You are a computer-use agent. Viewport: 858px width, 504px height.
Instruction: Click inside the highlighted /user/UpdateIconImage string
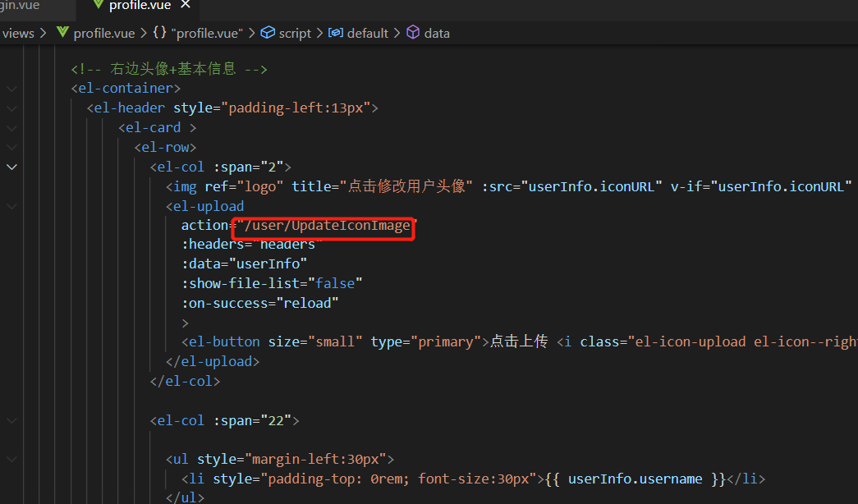(x=323, y=226)
